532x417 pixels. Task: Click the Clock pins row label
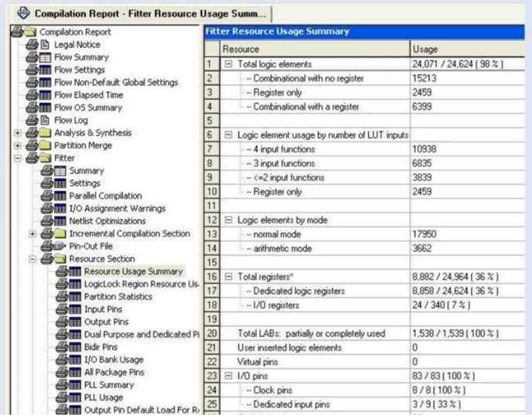point(273,390)
